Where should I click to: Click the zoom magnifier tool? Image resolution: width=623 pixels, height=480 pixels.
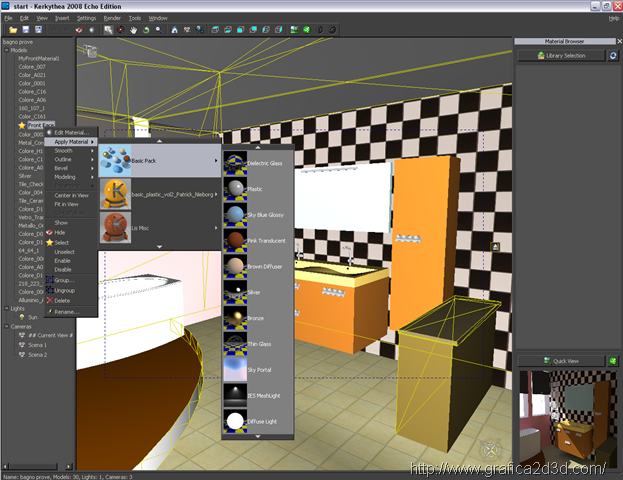158,30
